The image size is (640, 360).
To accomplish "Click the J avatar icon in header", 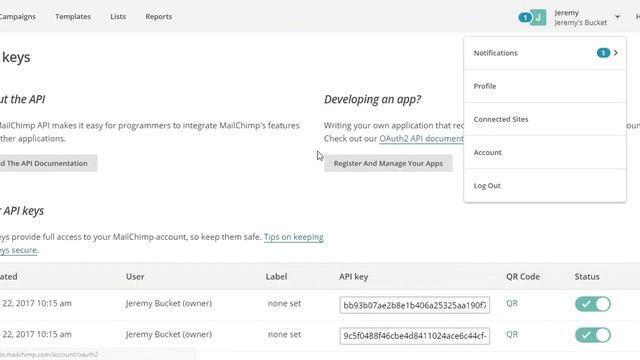I will pos(538,18).
